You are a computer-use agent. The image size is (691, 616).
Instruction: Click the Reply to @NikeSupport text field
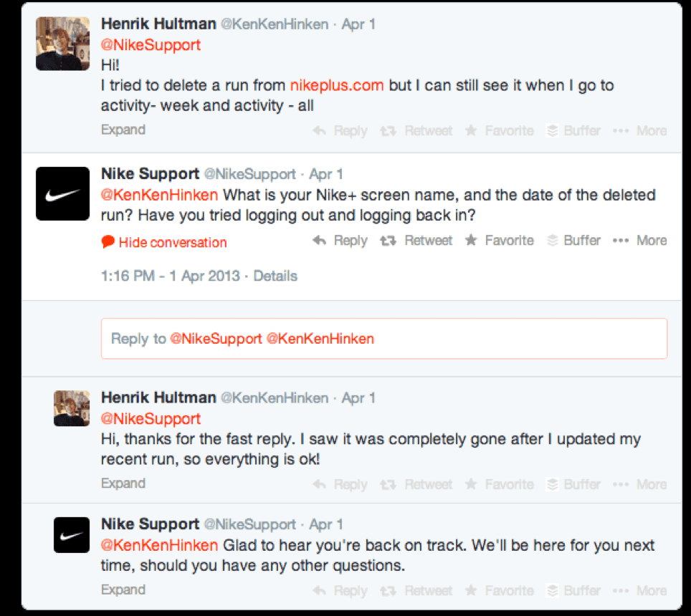[x=383, y=339]
